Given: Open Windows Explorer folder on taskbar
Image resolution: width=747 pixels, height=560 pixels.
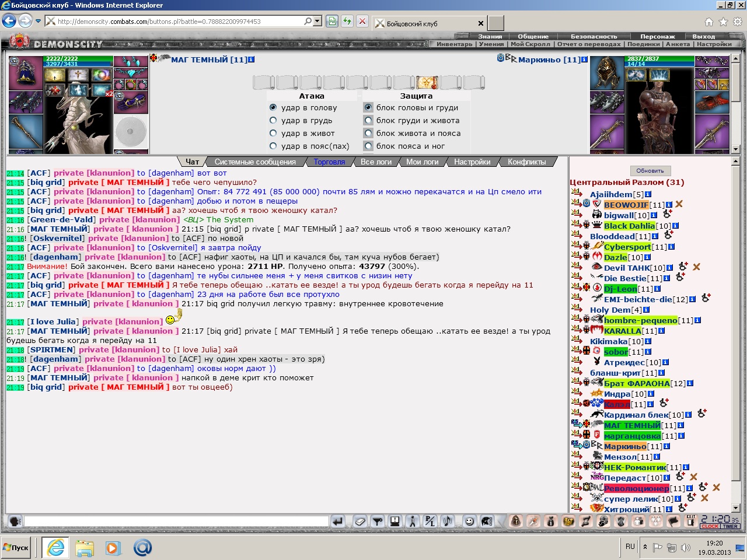Looking at the screenshot, I should tap(85, 548).
